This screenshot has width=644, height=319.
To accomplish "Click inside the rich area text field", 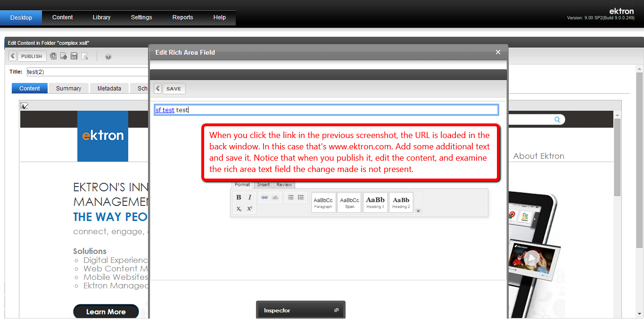I will coord(326,110).
